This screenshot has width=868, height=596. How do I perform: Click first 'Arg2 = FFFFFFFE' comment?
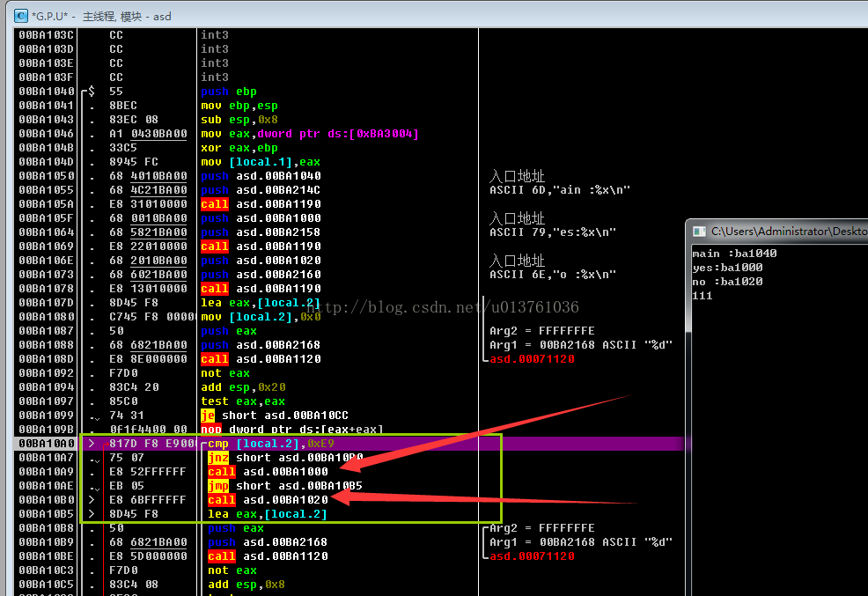click(x=542, y=331)
